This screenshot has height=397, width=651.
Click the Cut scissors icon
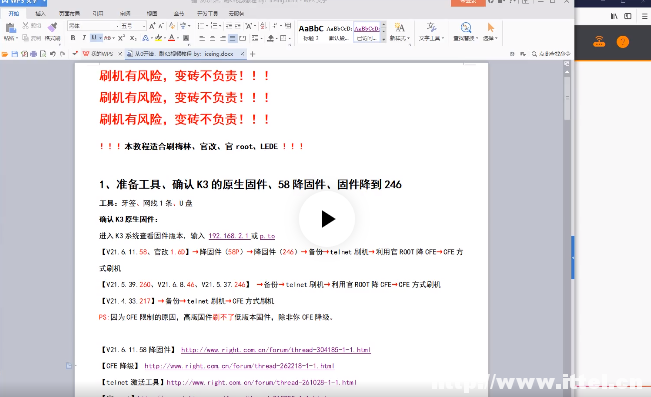pos(25,25)
